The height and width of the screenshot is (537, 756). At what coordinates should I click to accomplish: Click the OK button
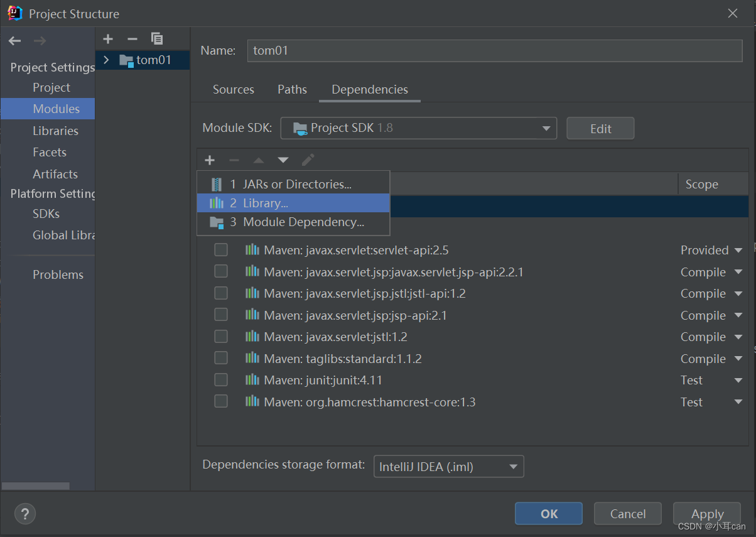[x=549, y=514]
